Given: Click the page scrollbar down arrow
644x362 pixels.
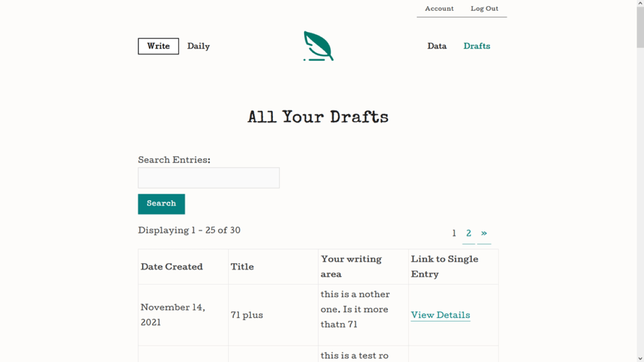Looking at the screenshot, I should 640,358.
